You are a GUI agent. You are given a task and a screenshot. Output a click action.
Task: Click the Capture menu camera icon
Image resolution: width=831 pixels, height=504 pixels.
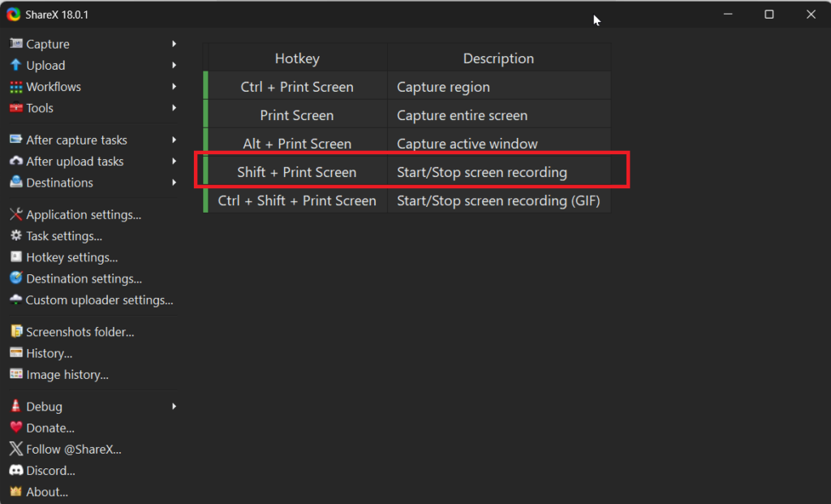pos(15,44)
